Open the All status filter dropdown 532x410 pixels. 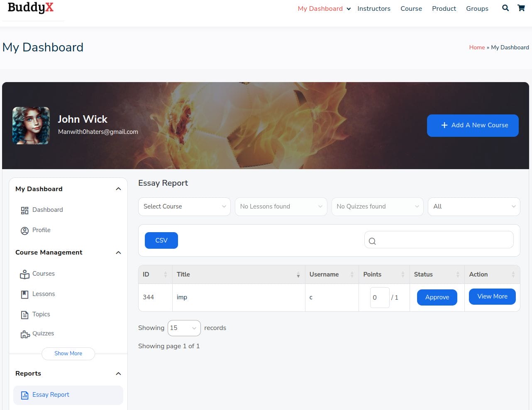click(473, 206)
